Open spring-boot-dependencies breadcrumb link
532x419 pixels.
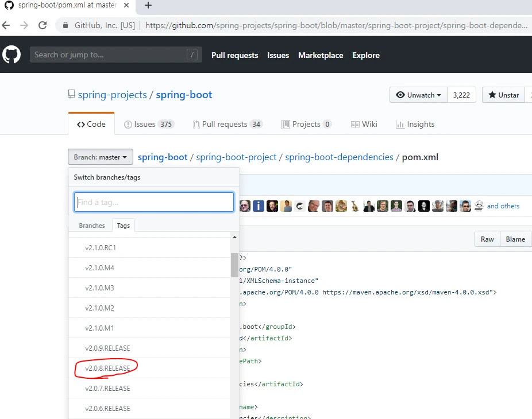coord(339,157)
